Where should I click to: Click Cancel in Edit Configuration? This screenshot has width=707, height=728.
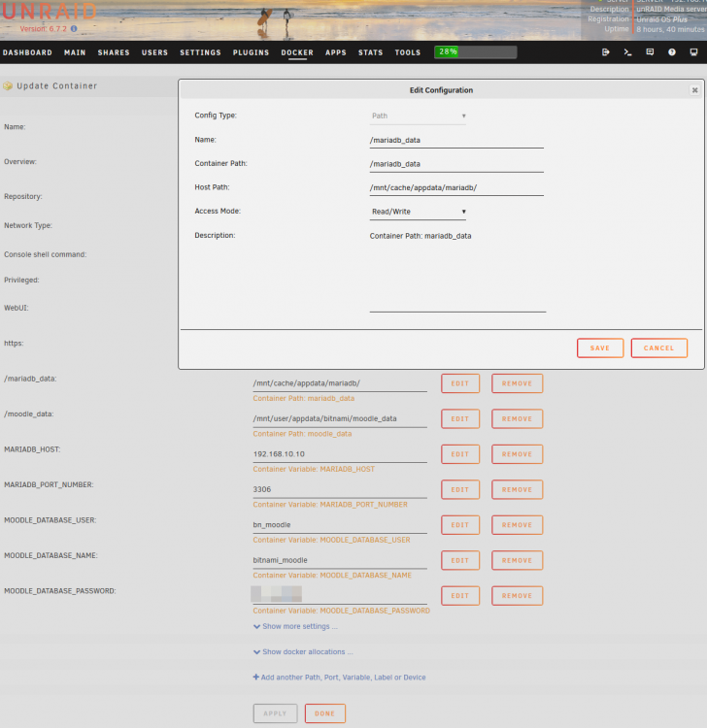658,348
